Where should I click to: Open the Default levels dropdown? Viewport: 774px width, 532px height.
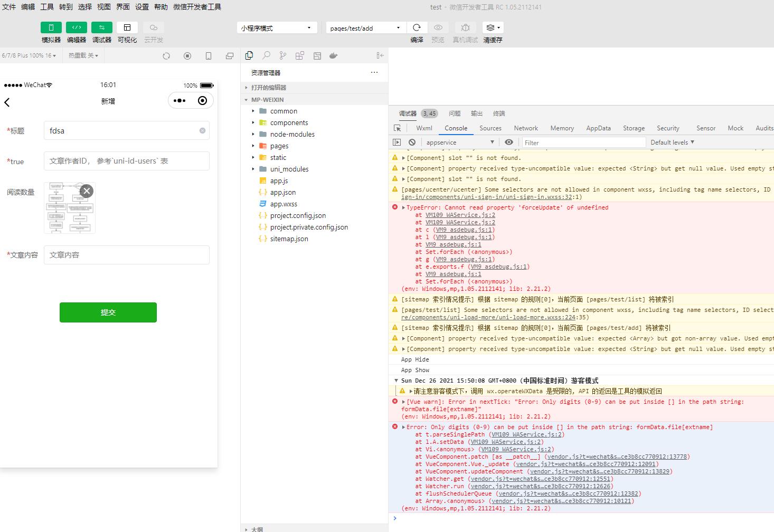672,142
